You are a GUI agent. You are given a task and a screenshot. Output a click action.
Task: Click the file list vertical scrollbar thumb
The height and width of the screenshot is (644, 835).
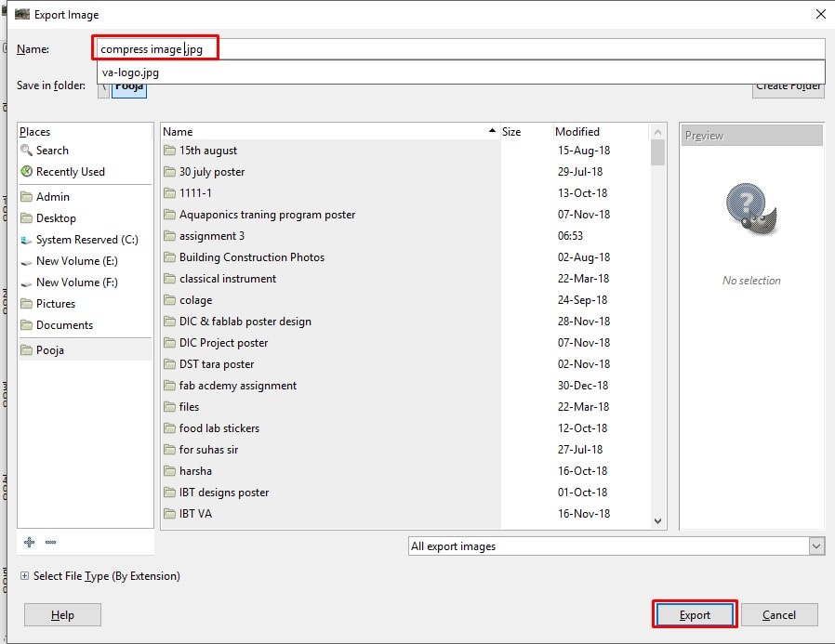tap(657, 152)
